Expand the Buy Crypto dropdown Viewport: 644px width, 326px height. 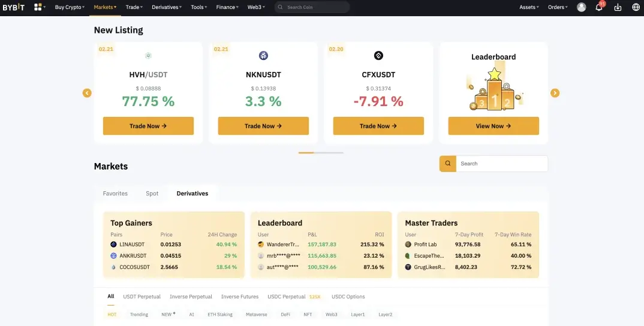(70, 7)
